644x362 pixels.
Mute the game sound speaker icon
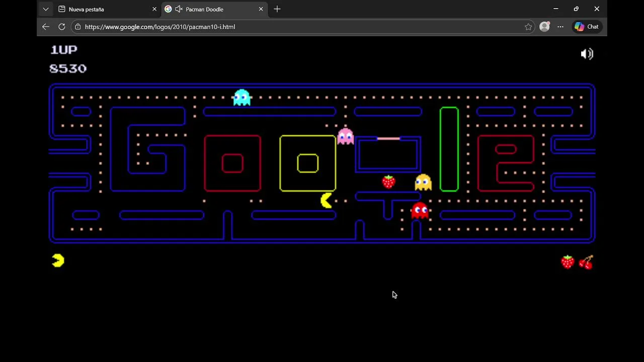click(587, 54)
